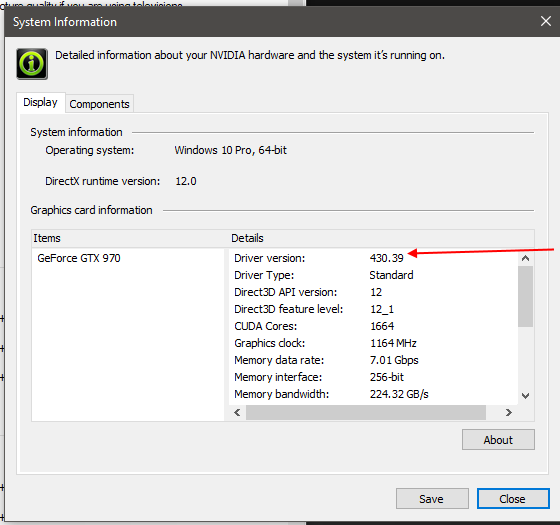Select the Memory data rate 7.01 Gbps row

pos(373,360)
